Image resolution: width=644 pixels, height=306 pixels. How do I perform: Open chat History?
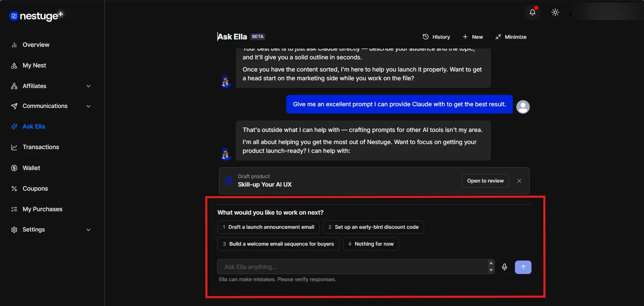pos(436,37)
